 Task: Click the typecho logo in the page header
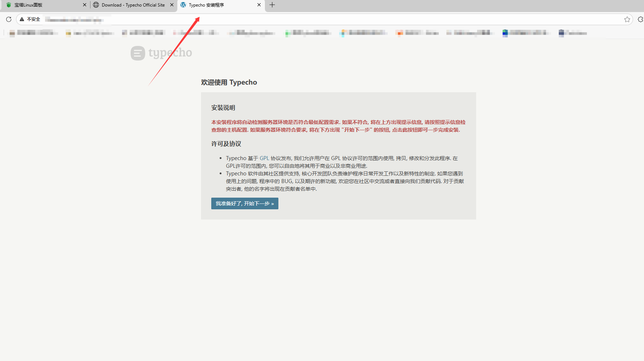pyautogui.click(x=161, y=53)
